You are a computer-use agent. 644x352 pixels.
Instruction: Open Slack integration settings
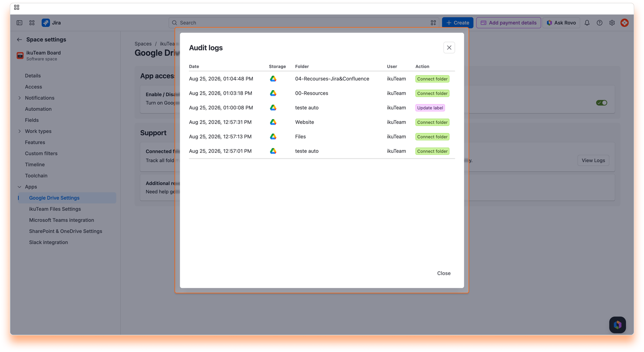coord(49,242)
